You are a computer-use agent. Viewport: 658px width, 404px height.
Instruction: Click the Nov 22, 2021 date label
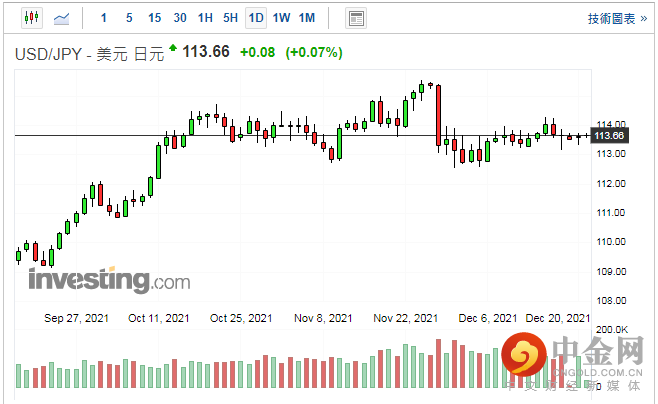[405, 318]
